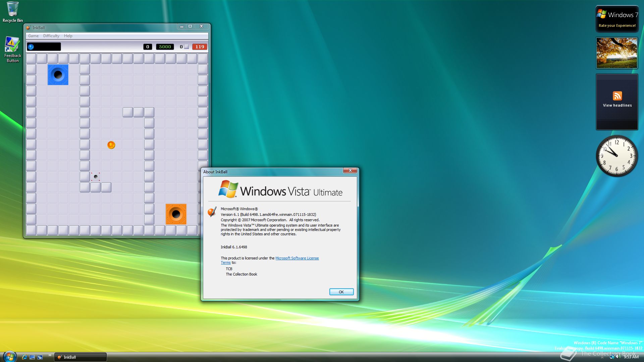644x362 pixels.
Task: Click OK in the About InkBall dialog
Action: pyautogui.click(x=341, y=292)
